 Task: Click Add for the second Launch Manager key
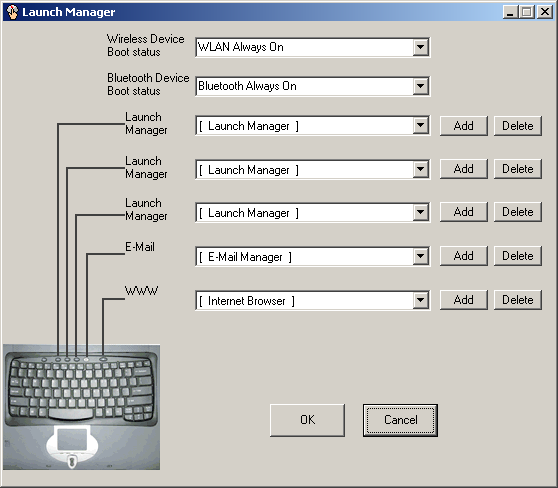pos(463,169)
